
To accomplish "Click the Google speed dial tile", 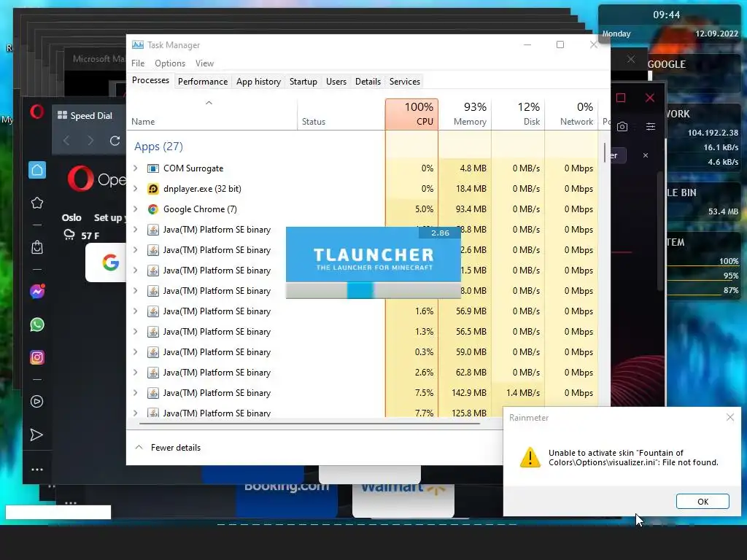I will coord(106,262).
